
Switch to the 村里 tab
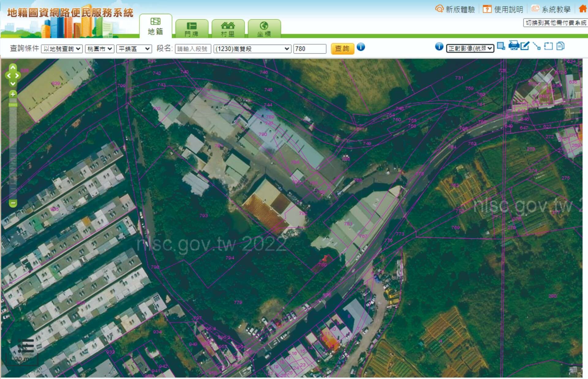click(x=228, y=29)
